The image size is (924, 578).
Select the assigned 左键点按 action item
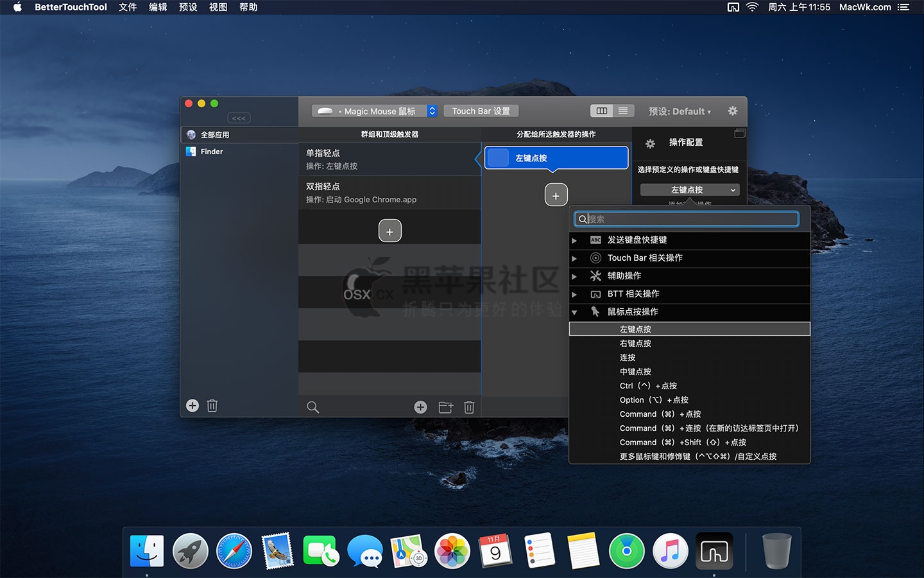556,158
